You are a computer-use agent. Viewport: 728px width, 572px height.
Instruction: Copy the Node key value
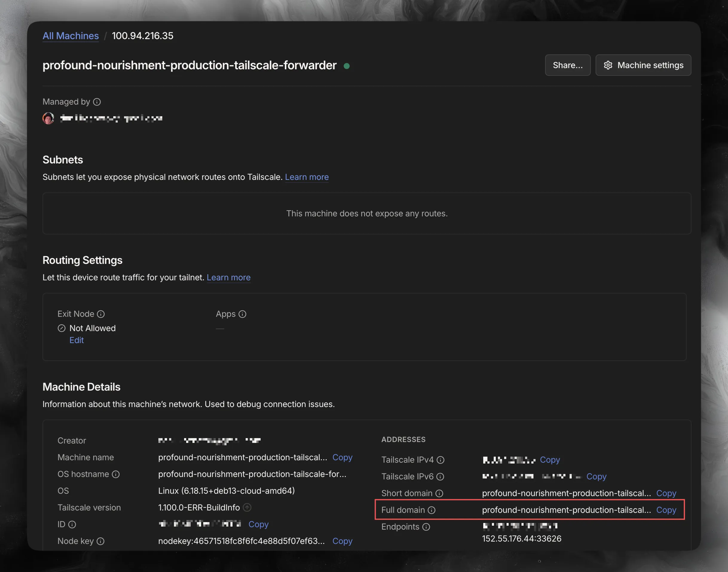pyautogui.click(x=342, y=541)
